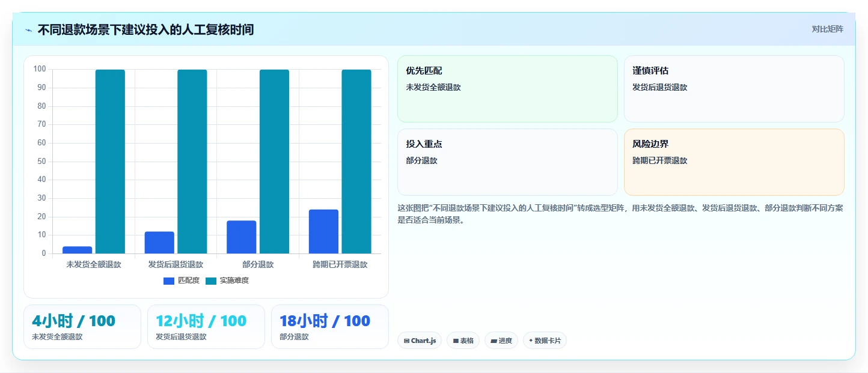Toggle the 匹配度 legend item
The image size is (868, 373).
pyautogui.click(x=182, y=281)
